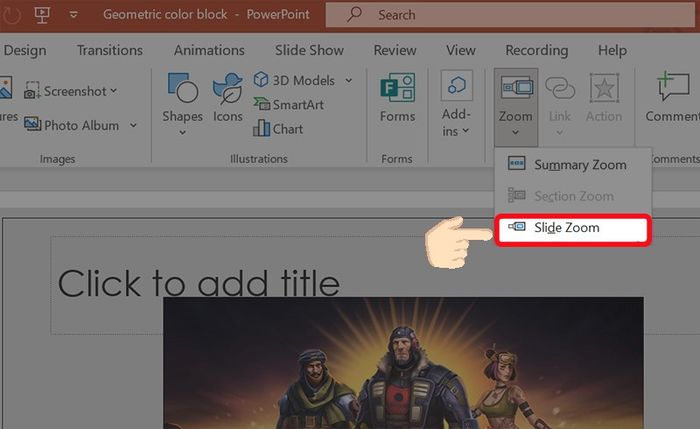Expand the 3D Models dropdown arrow
This screenshot has height=429, width=700.
click(349, 80)
